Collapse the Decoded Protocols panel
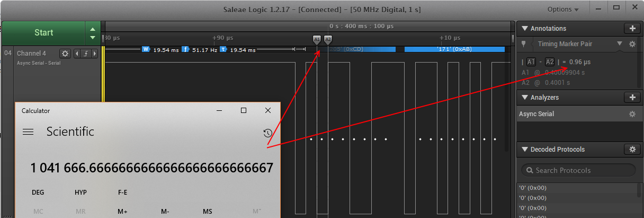Image resolution: width=644 pixels, height=218 pixels. click(x=525, y=150)
